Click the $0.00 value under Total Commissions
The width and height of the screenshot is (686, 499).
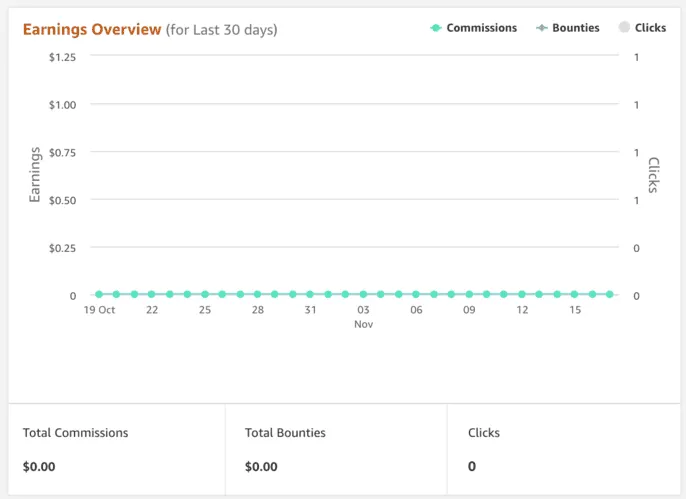[x=39, y=467]
